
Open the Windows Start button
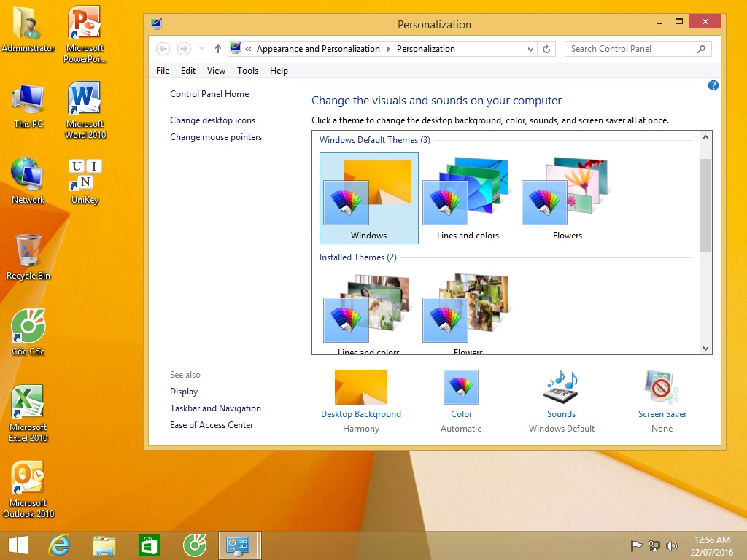point(18,545)
